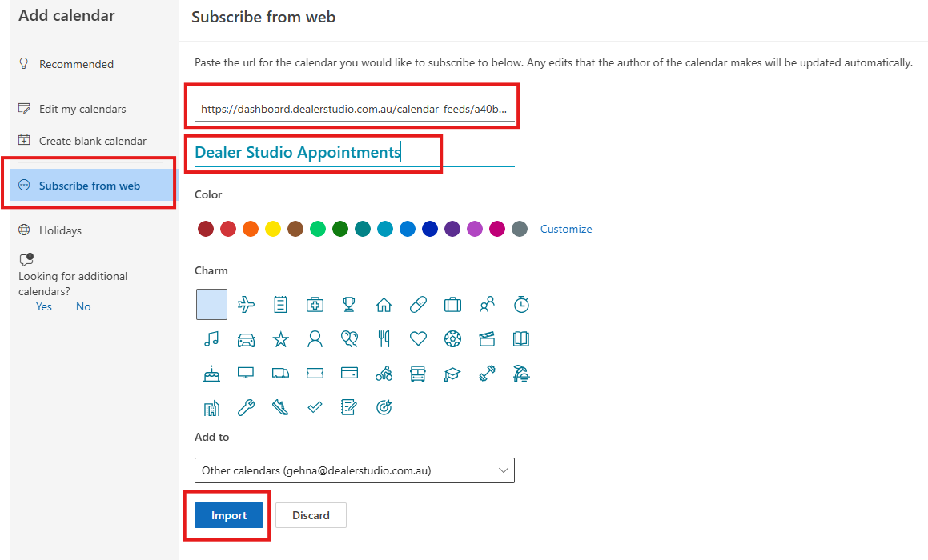Select the blank empty charm option
This screenshot has width=928, height=560.
[x=211, y=304]
